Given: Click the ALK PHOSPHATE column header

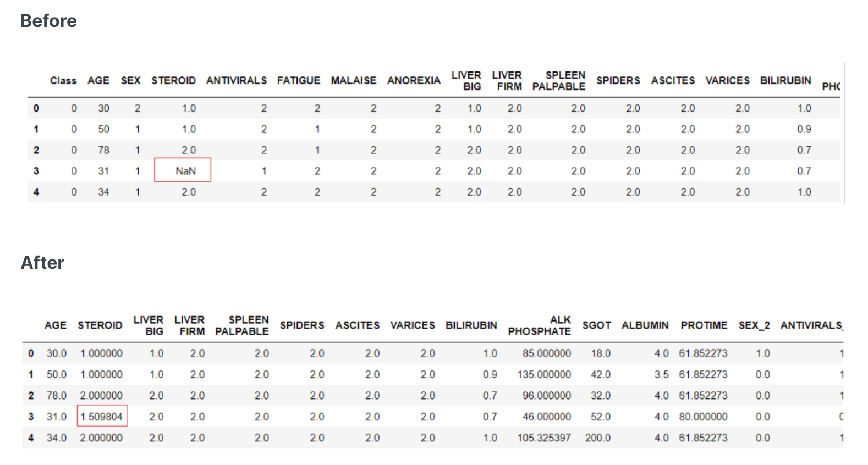Looking at the screenshot, I should [539, 325].
